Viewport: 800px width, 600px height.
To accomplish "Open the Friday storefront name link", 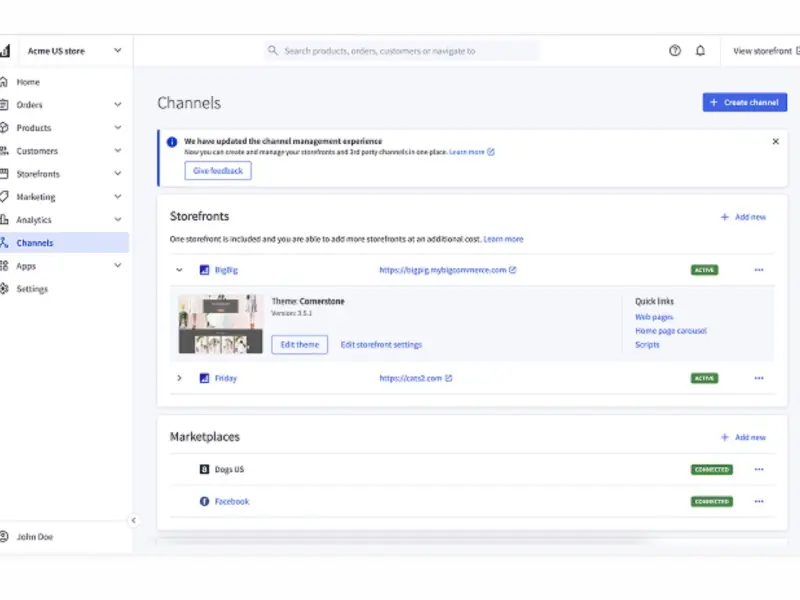I will [226, 378].
